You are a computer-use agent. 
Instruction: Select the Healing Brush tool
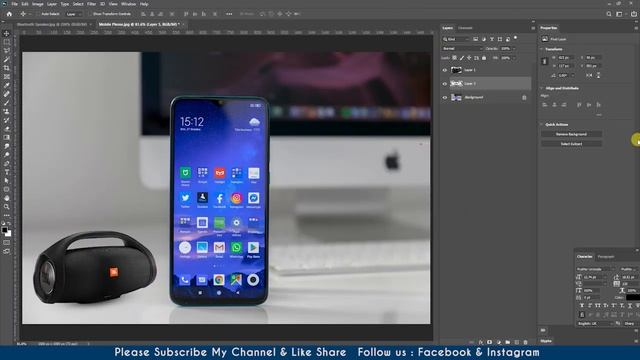coord(7,94)
